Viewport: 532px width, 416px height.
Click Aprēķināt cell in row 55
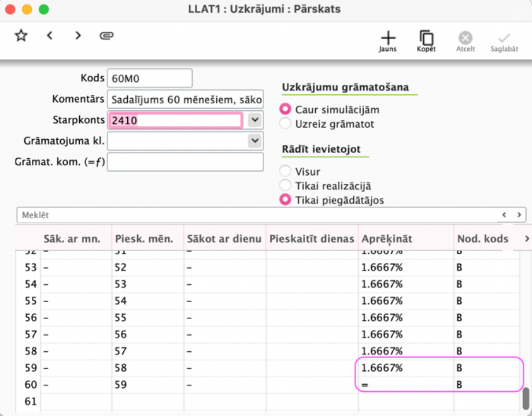click(406, 300)
